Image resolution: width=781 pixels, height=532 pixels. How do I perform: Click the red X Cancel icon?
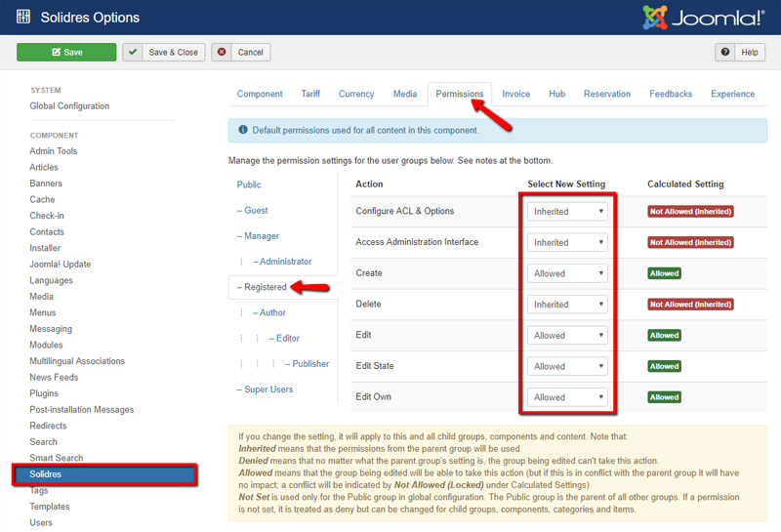pyautogui.click(x=222, y=52)
